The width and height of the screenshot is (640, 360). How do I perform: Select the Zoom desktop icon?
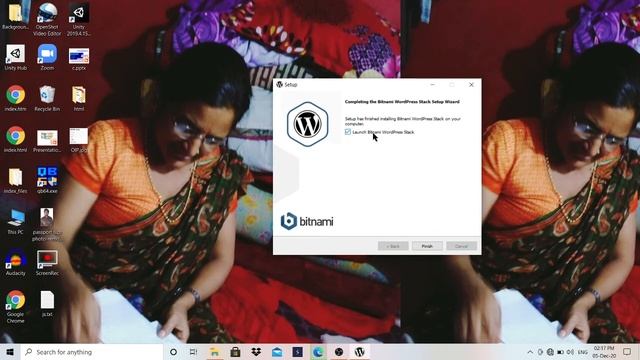[x=47, y=58]
